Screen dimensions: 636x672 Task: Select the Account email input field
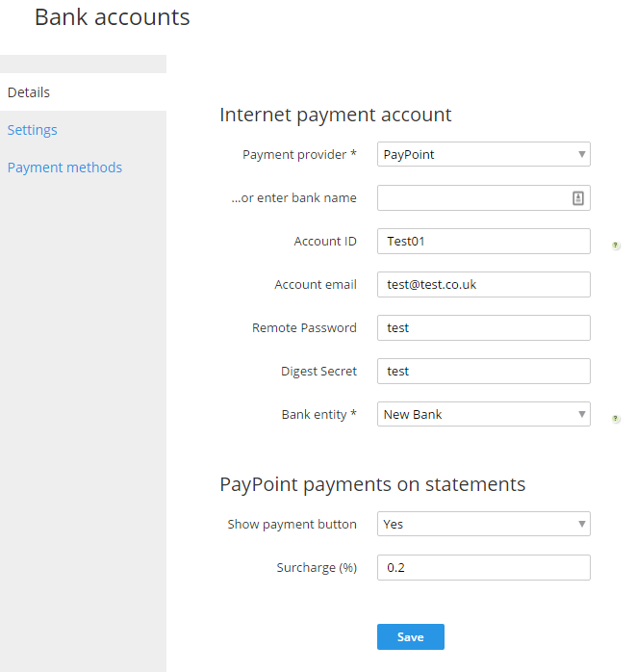tap(484, 285)
